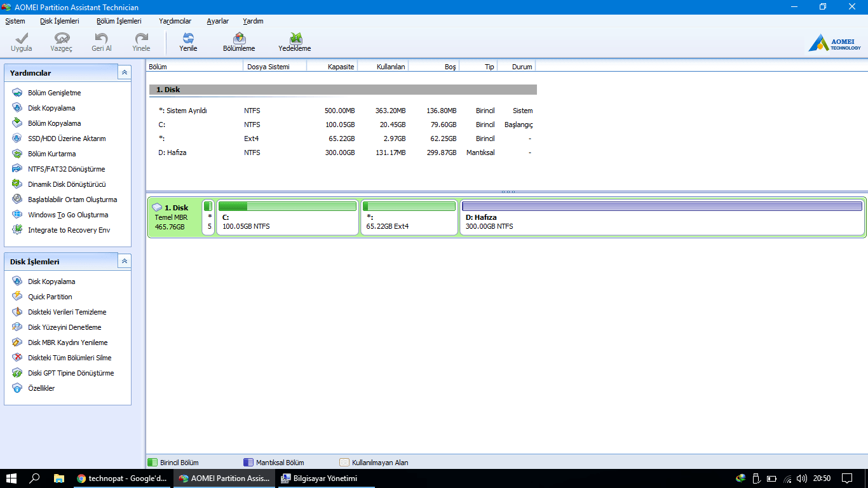Click the Quick Partition link text
The image size is (868, 488).
click(50, 297)
